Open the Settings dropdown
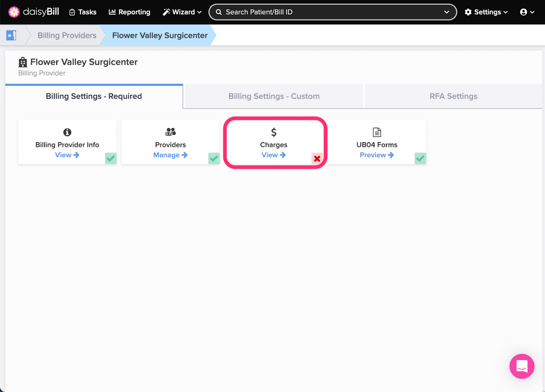The height and width of the screenshot is (392, 545). coord(486,12)
